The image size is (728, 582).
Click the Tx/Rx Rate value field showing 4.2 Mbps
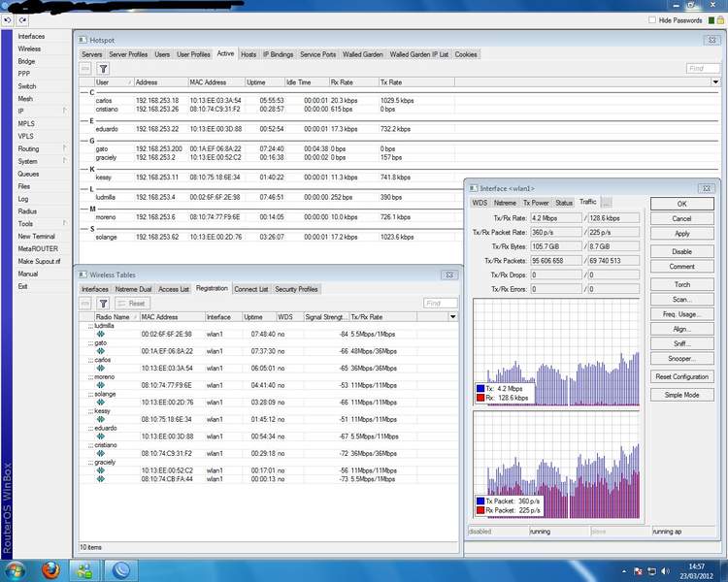(556, 218)
